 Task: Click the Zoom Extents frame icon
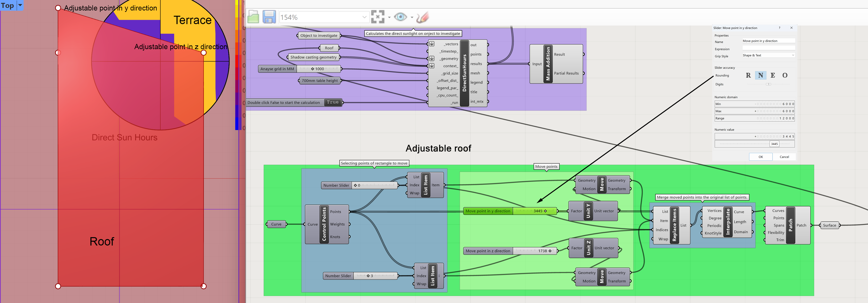point(377,17)
